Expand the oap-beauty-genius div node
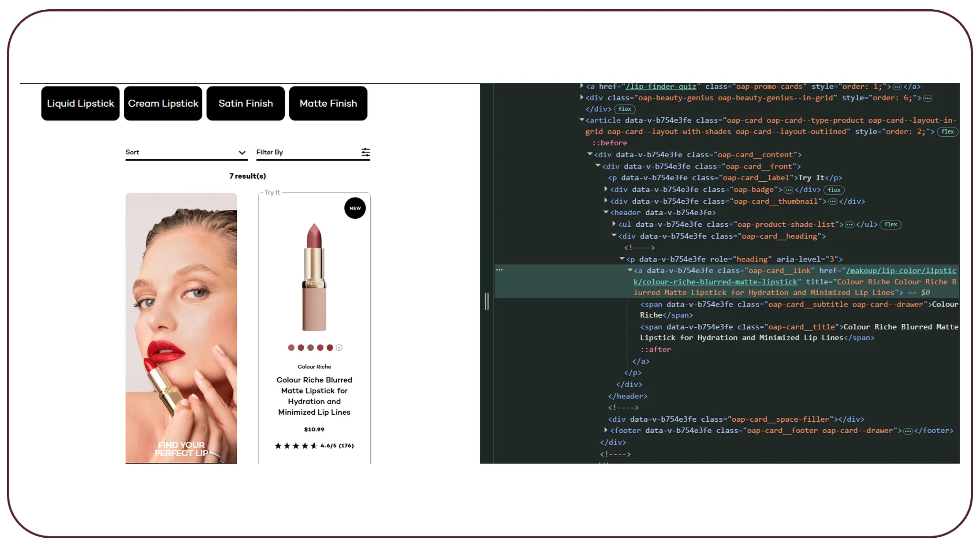This screenshot has width=980, height=547. pos(581,97)
